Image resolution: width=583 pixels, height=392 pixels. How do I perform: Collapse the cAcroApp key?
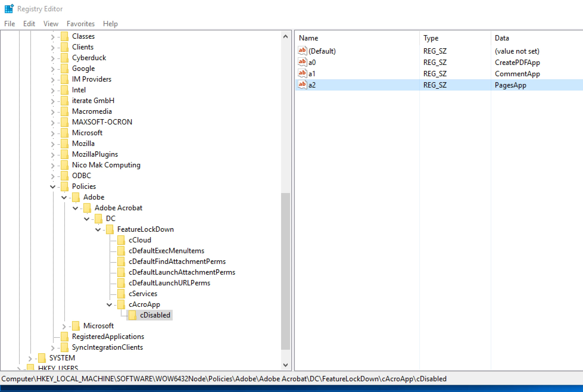pos(109,305)
